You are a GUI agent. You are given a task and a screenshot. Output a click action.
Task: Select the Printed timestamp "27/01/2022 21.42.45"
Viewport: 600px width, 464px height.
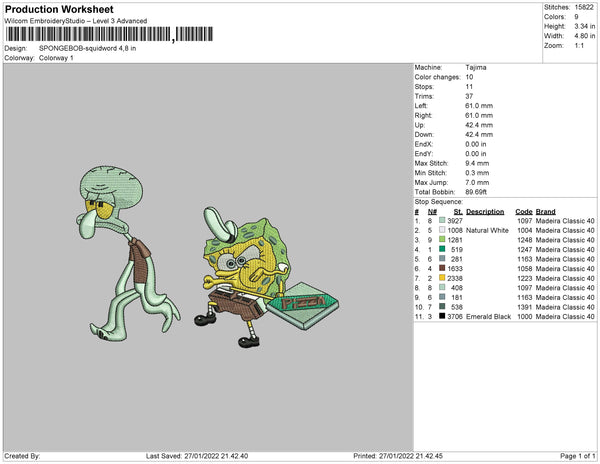coord(411,456)
